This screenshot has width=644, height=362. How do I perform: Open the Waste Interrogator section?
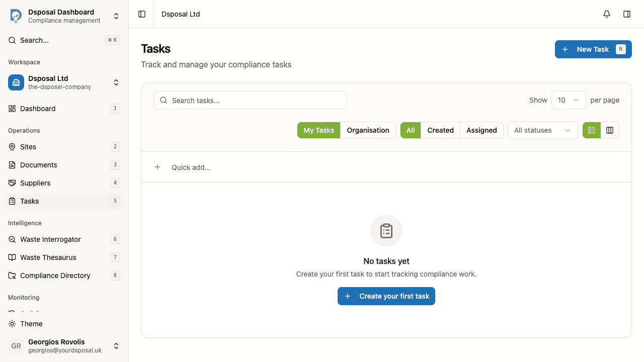[50, 239]
